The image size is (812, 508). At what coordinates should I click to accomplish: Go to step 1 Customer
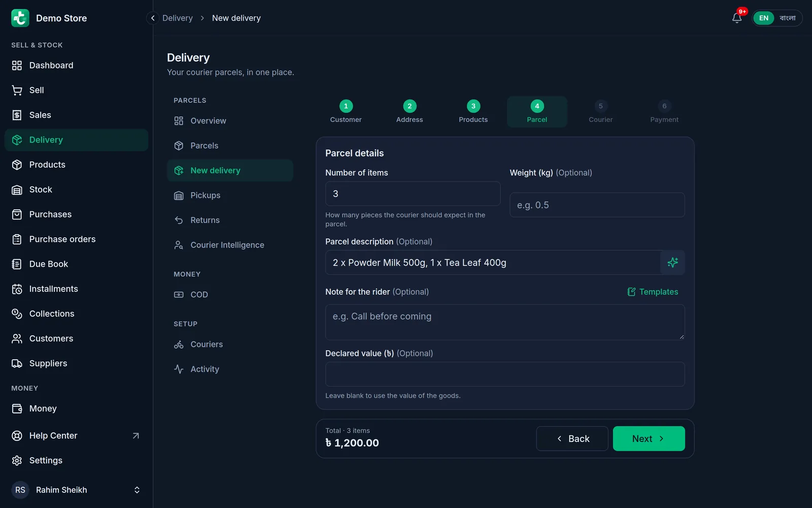(346, 112)
